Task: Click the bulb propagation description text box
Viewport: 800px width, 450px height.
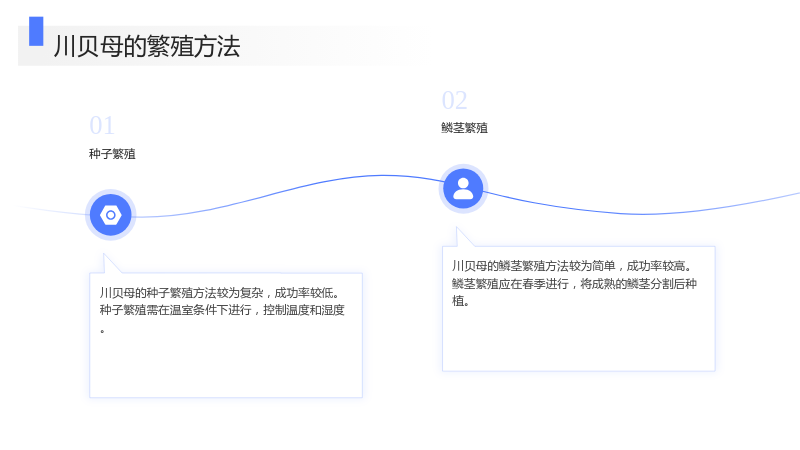Action: pos(579,309)
